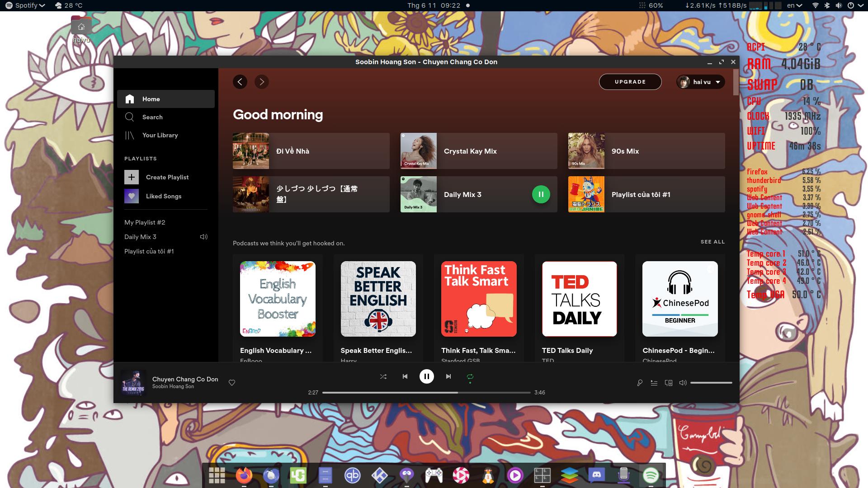The image size is (868, 488).
Task: Pause Daily Mix 3 with green button
Action: coord(541,194)
